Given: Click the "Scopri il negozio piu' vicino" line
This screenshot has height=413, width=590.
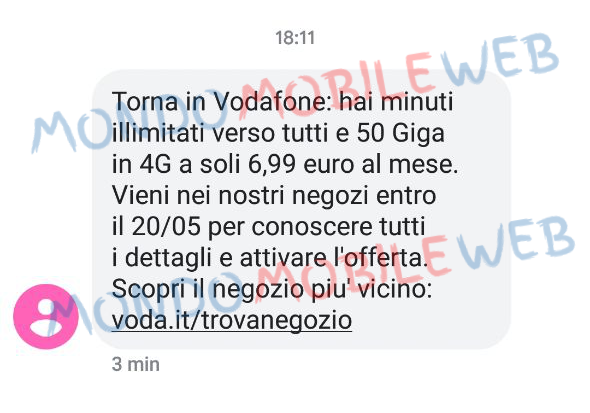Looking at the screenshot, I should tap(272, 290).
